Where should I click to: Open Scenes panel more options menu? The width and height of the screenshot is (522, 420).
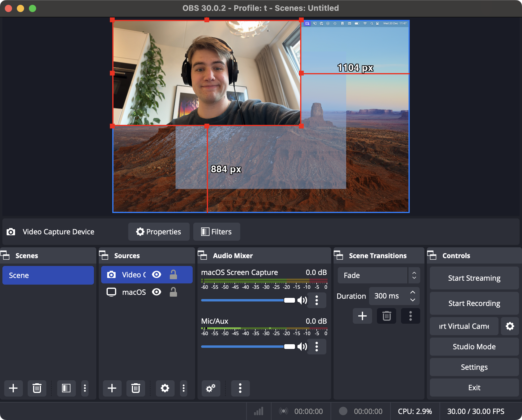[85, 388]
